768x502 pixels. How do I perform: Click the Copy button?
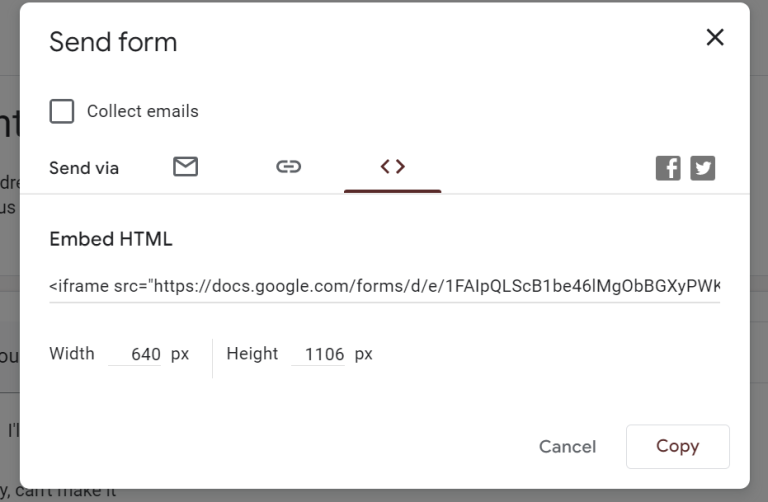point(678,446)
